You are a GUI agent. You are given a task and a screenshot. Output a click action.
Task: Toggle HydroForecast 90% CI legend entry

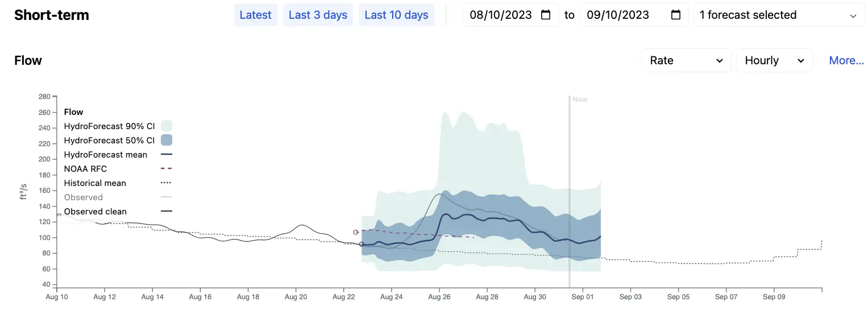pyautogui.click(x=118, y=126)
